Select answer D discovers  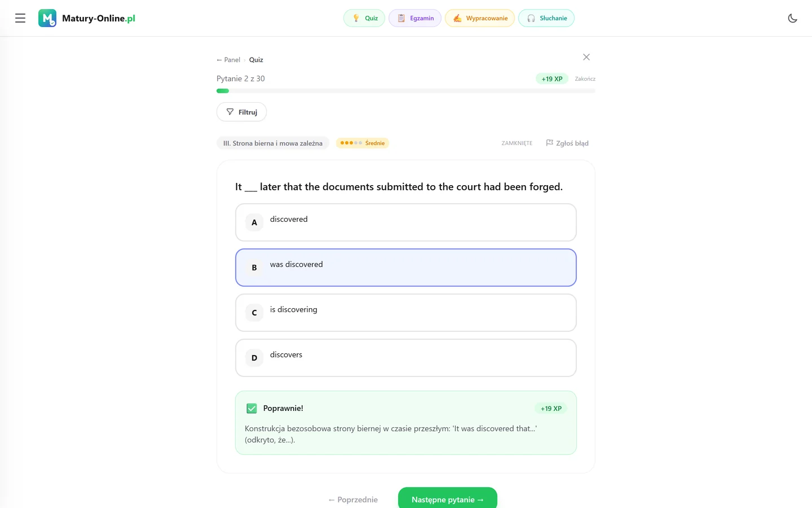click(x=406, y=358)
